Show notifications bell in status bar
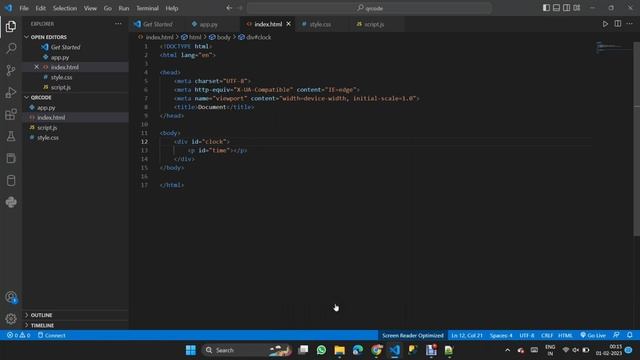This screenshot has height=360, width=640. click(630, 335)
